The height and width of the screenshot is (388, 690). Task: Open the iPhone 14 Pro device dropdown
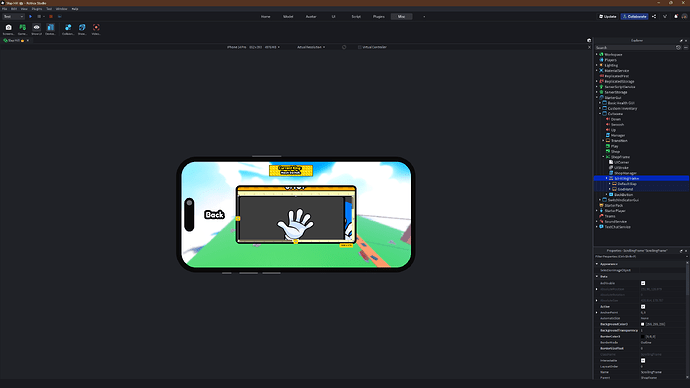point(253,47)
